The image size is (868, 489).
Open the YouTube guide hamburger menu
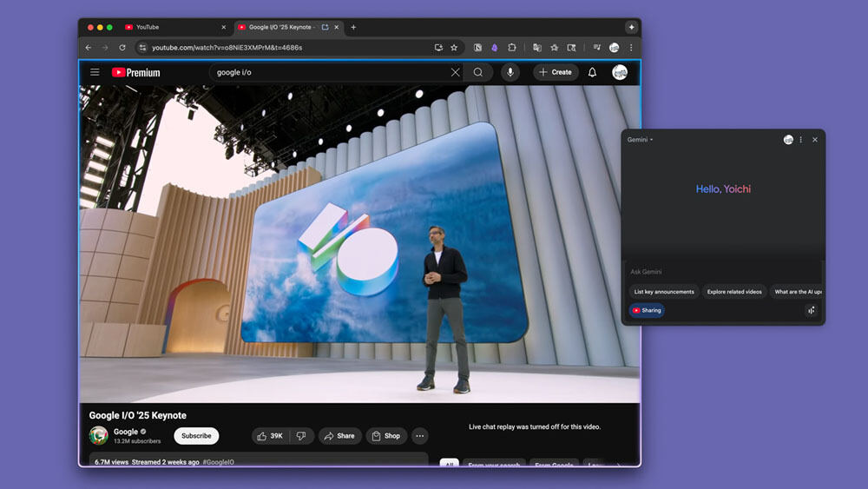pos(95,72)
